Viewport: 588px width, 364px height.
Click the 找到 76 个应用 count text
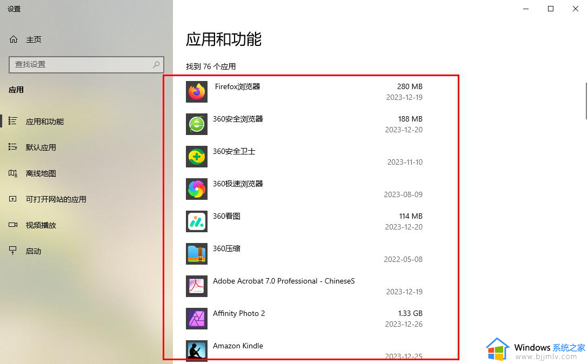coord(211,66)
